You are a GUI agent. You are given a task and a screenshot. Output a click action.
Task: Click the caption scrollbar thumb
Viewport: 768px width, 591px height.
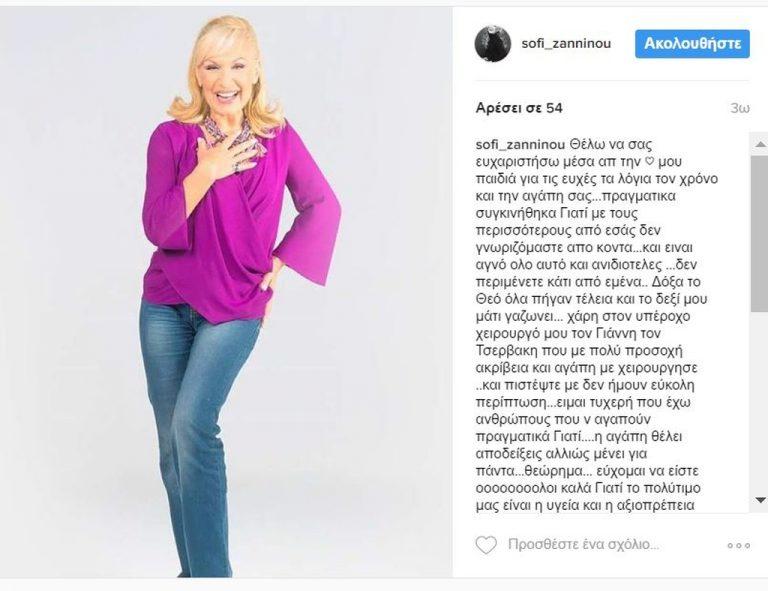[760, 234]
